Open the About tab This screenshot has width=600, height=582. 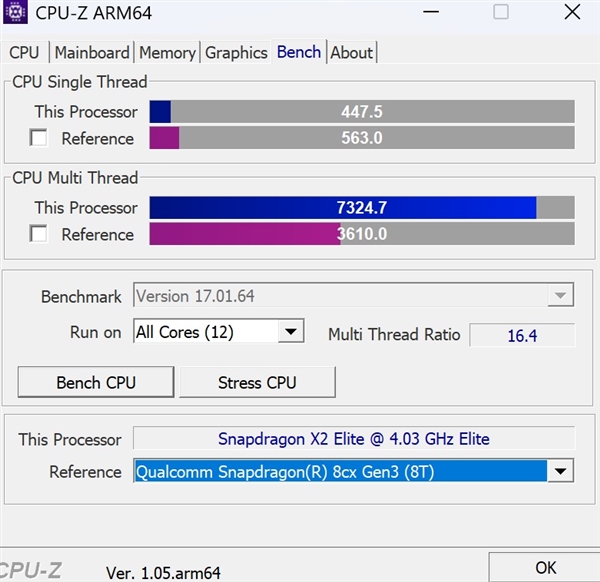tap(351, 52)
